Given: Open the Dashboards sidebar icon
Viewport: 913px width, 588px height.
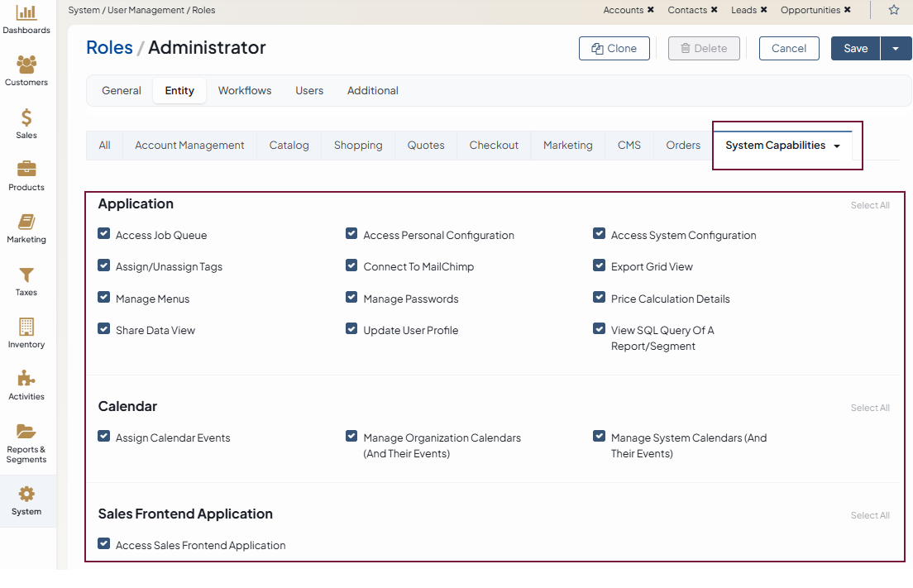Looking at the screenshot, I should click(26, 12).
